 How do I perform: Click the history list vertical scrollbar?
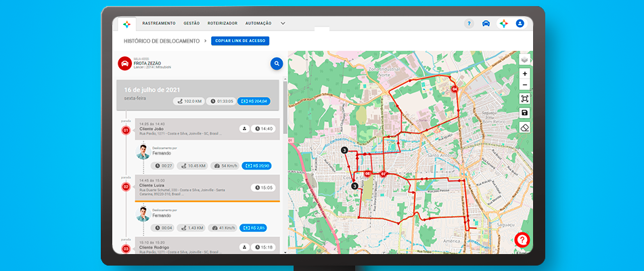pos(285,107)
